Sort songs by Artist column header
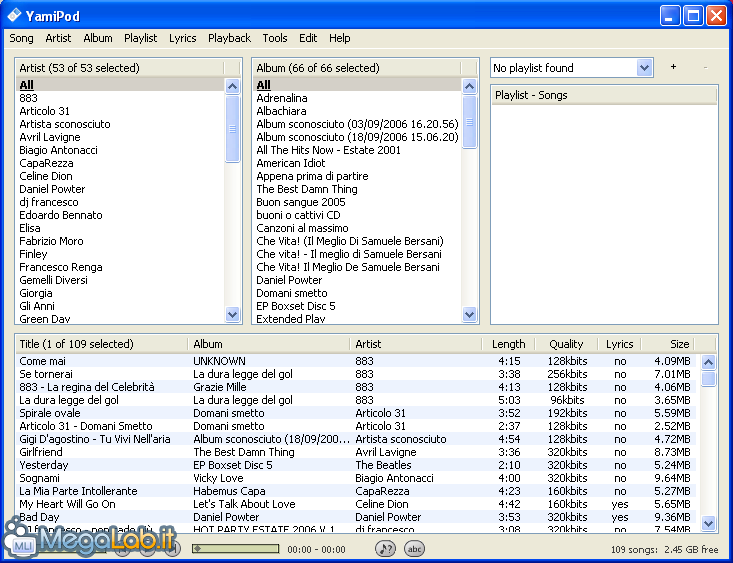This screenshot has width=733, height=563. pyautogui.click(x=416, y=344)
